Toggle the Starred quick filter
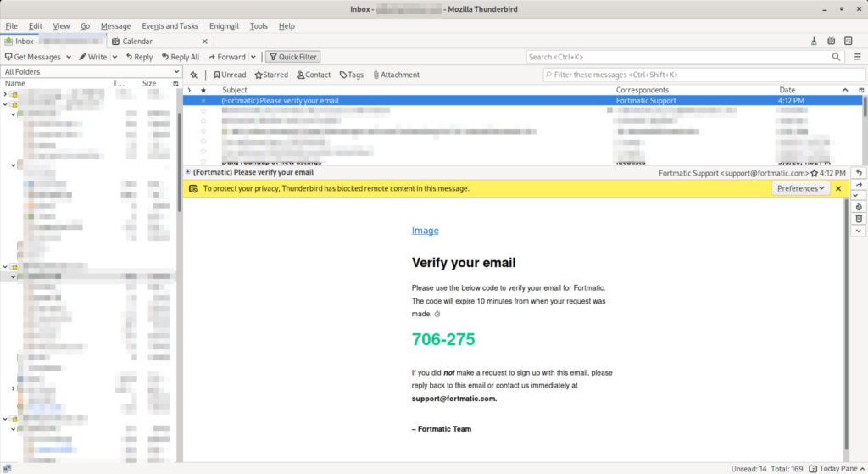 point(271,75)
